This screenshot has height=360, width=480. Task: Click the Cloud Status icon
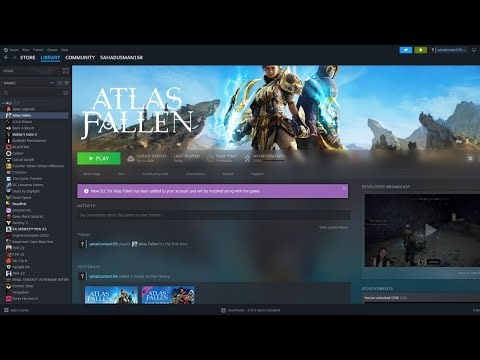coord(131,158)
